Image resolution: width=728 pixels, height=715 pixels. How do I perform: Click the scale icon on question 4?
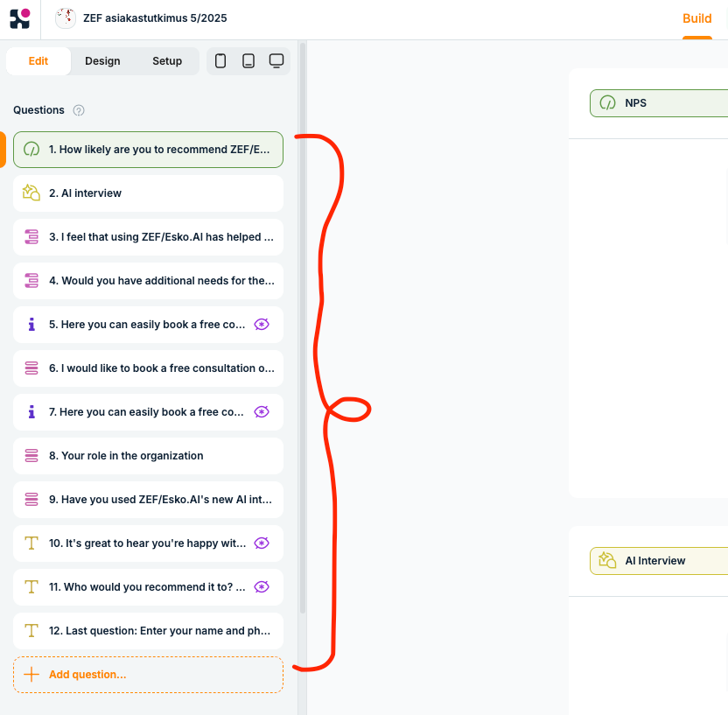(31, 280)
